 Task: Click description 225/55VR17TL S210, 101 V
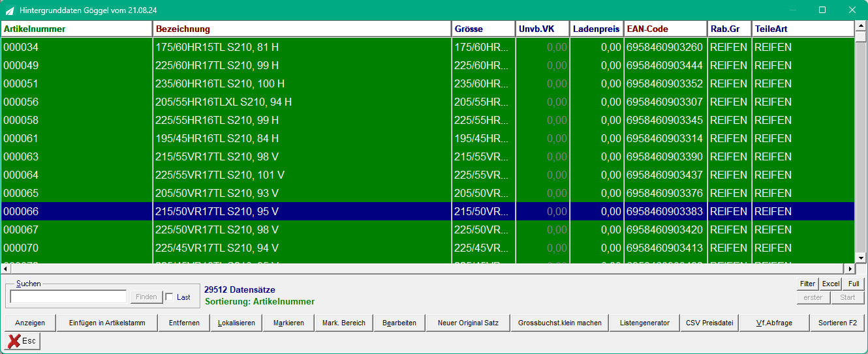pyautogui.click(x=220, y=175)
